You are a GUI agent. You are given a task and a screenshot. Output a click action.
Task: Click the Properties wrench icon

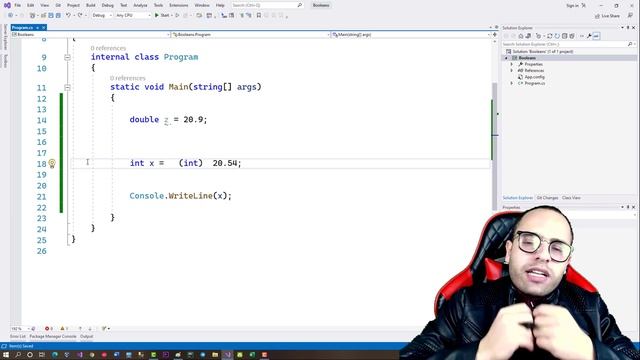click(x=589, y=36)
